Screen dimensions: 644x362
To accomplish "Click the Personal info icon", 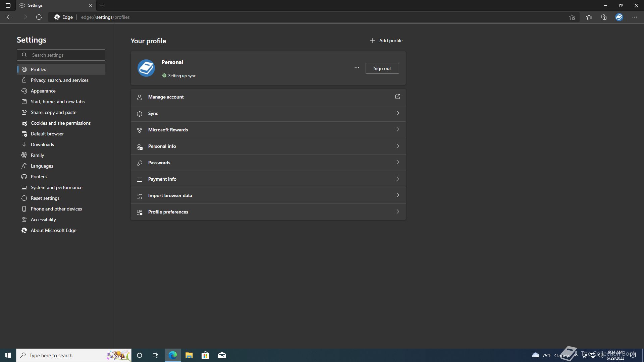I will [x=140, y=147].
